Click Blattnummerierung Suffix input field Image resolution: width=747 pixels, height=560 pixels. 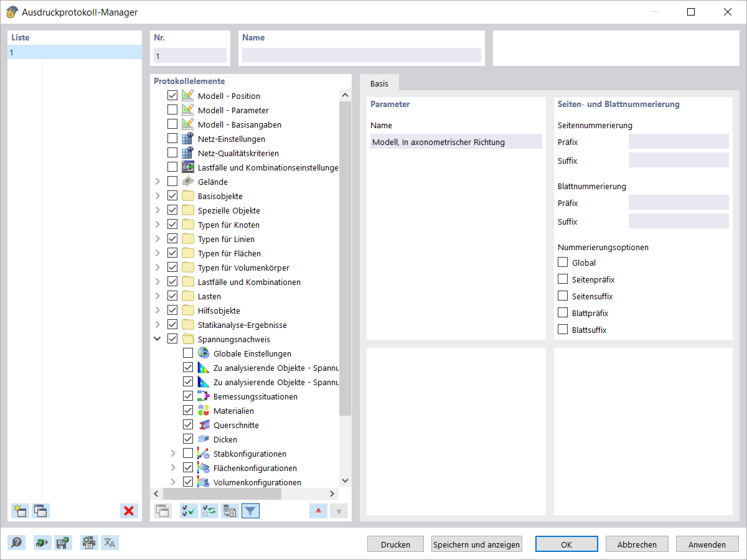point(679,221)
